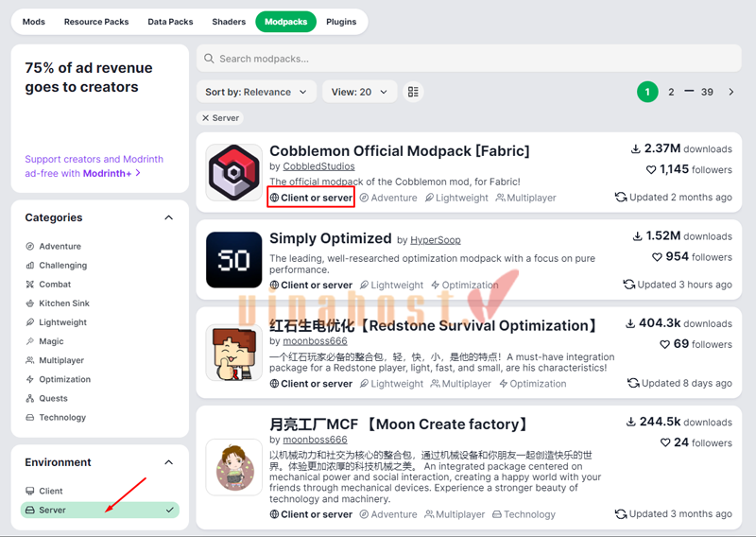Screen dimensions: 756x537
Task: Click Redstone Survival 69 followers heart
Action: (664, 344)
